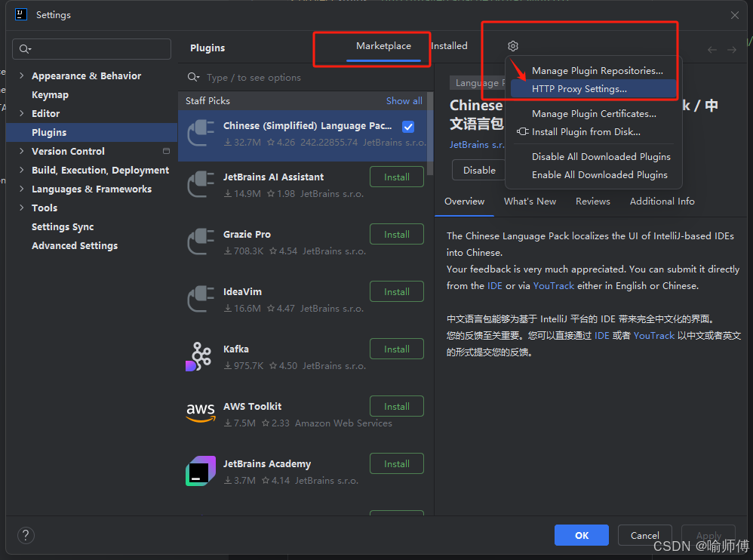753x560 pixels.
Task: Click the IdeaVim plugin icon
Action: [x=201, y=299]
